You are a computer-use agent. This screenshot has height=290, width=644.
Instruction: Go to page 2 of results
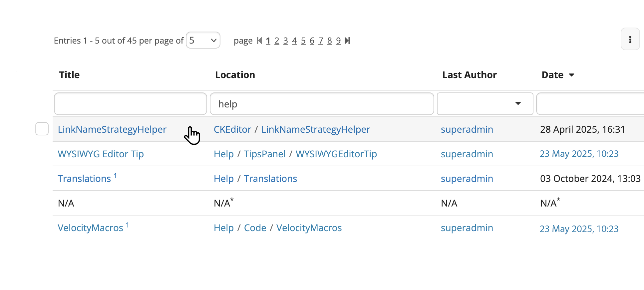(277, 41)
